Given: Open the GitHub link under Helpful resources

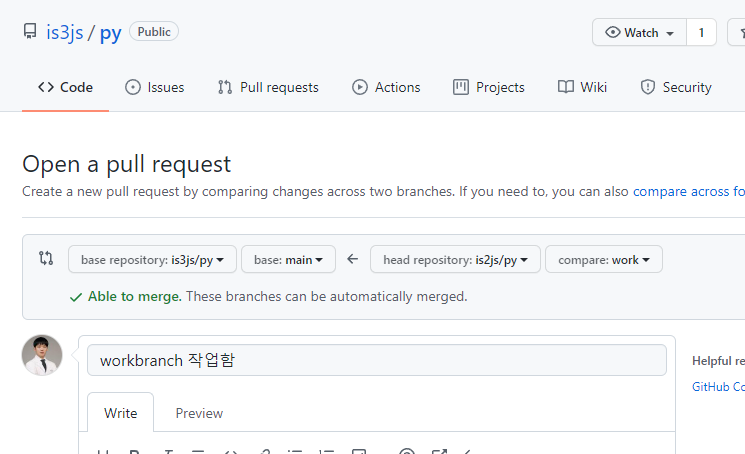Looking at the screenshot, I should click(718, 387).
